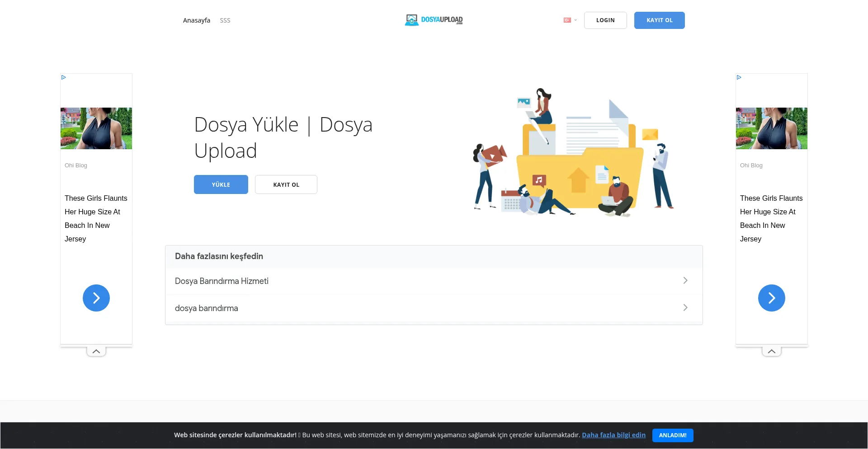Image resolution: width=868 pixels, height=449 pixels.
Task: Click the right ad's blue arrow button
Action: (x=772, y=298)
